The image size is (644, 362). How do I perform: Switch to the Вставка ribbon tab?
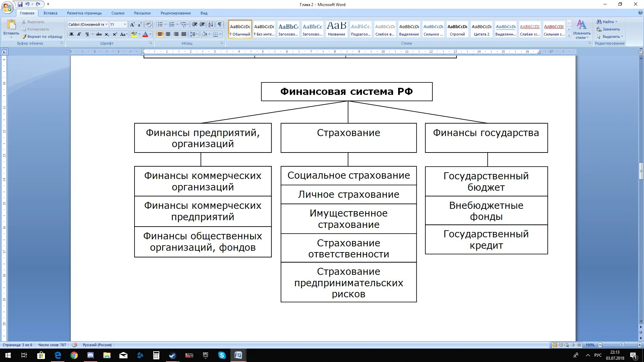(50, 13)
